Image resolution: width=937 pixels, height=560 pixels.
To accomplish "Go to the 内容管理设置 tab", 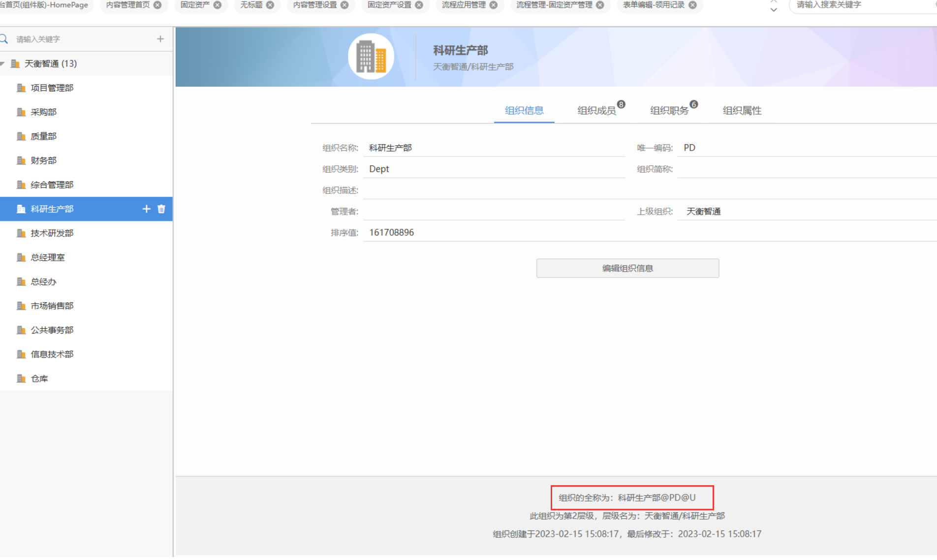I will [x=315, y=5].
